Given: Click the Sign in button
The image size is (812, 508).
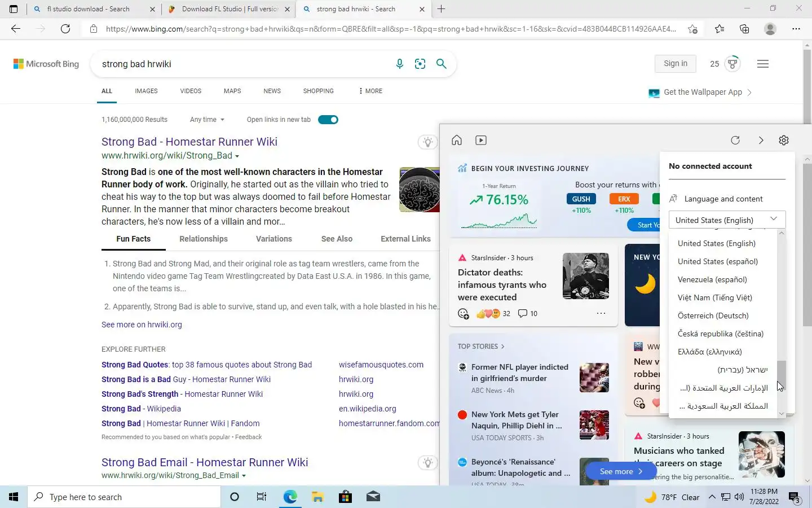Looking at the screenshot, I should click(676, 64).
